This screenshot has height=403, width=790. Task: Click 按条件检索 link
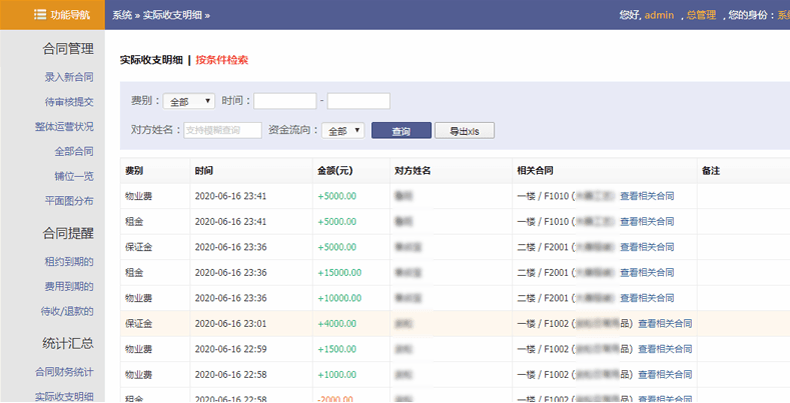[222, 60]
